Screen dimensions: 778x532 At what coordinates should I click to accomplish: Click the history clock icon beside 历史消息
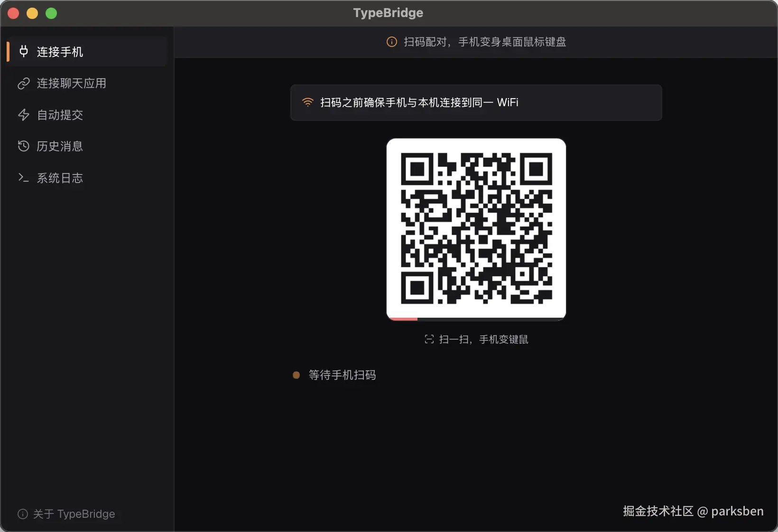[24, 146]
